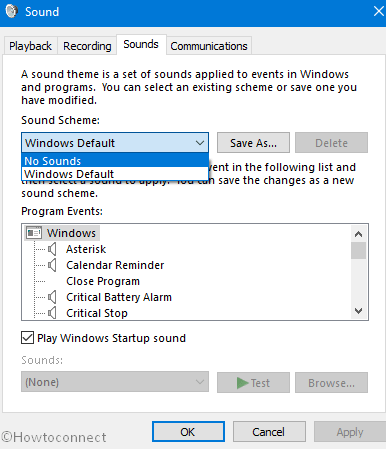Select the Critical Stop event
Image resolution: width=386 pixels, height=449 pixels.
coord(97,313)
